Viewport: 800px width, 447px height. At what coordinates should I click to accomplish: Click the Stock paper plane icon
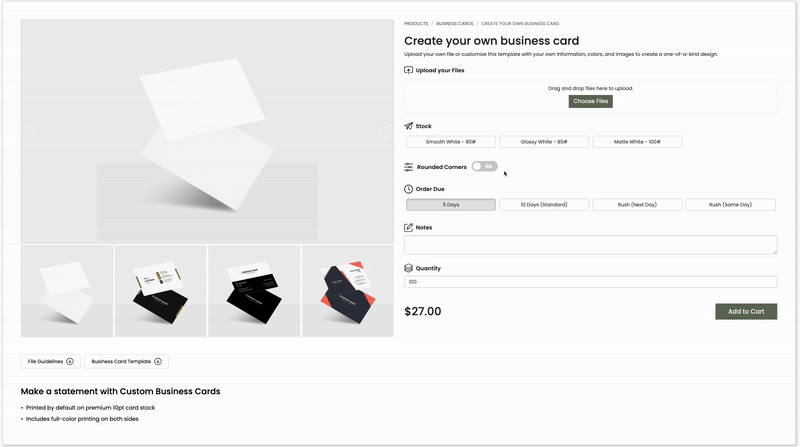408,126
